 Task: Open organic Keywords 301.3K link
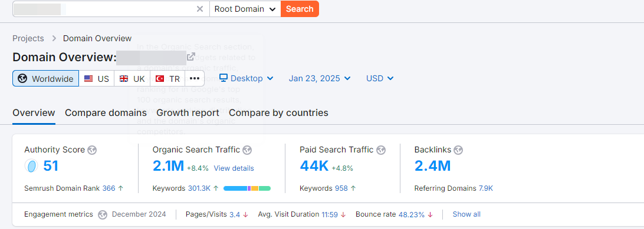point(199,188)
